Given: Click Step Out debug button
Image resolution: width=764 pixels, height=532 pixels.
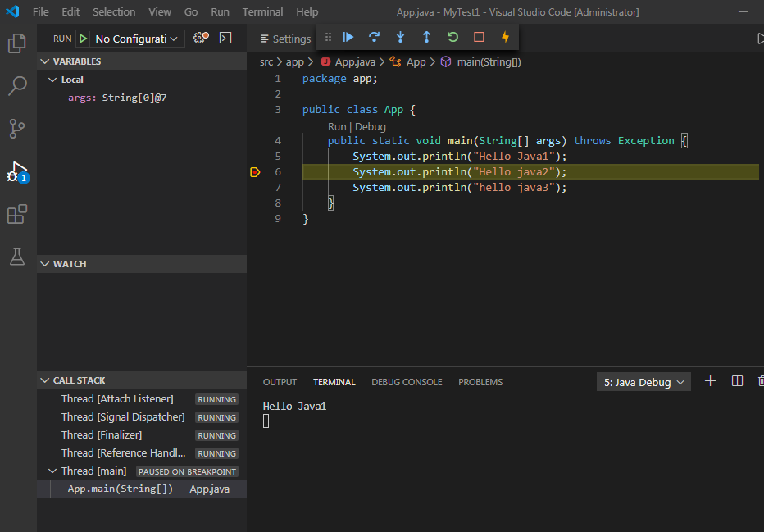Looking at the screenshot, I should pyautogui.click(x=426, y=38).
